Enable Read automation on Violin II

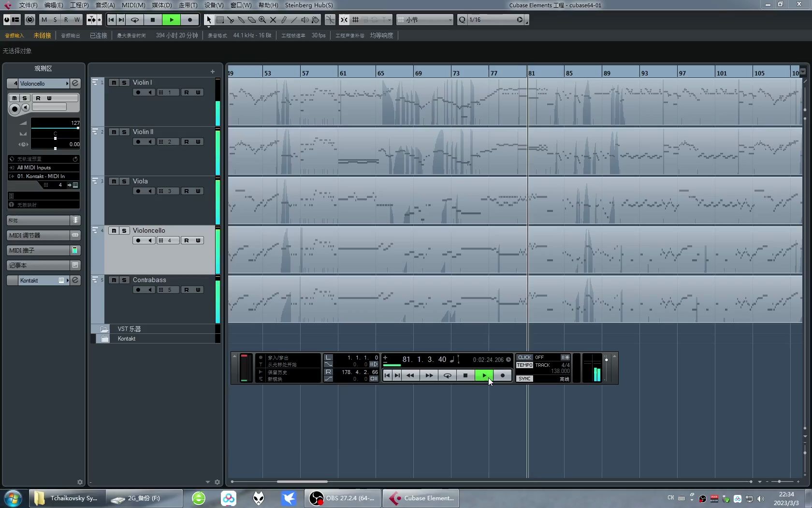coord(187,142)
